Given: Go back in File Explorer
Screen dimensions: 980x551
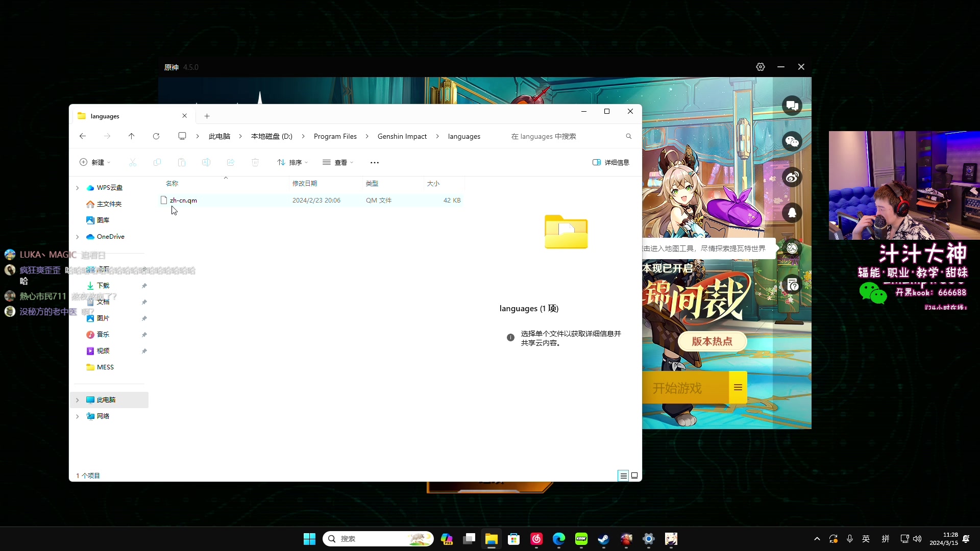Looking at the screenshot, I should [83, 136].
